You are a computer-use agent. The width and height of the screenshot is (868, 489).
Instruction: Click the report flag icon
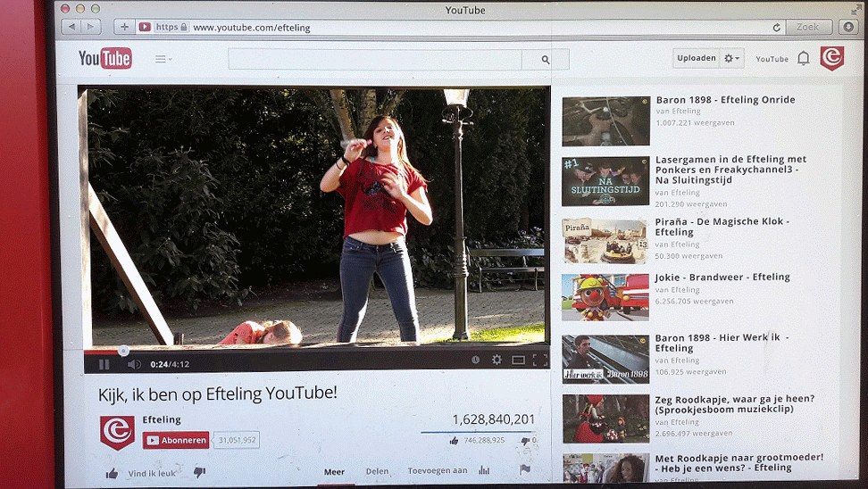coord(525,469)
